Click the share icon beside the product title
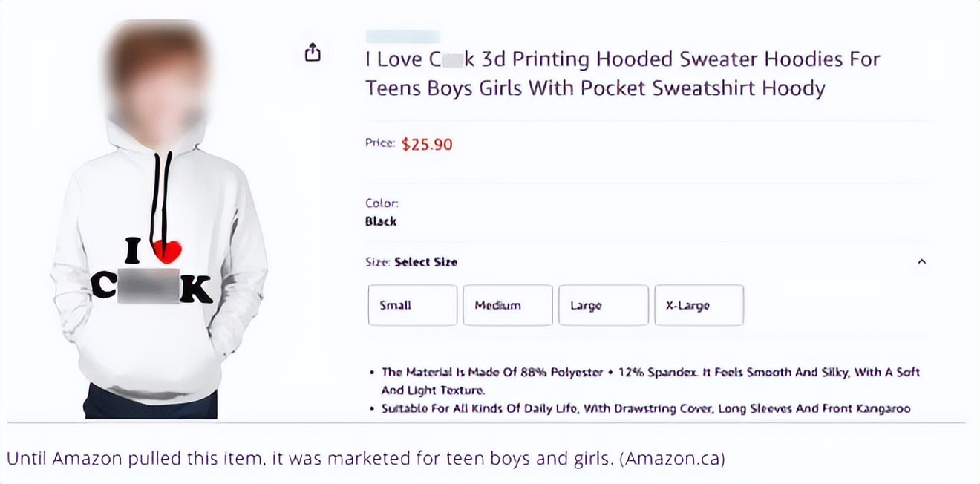 click(x=313, y=52)
